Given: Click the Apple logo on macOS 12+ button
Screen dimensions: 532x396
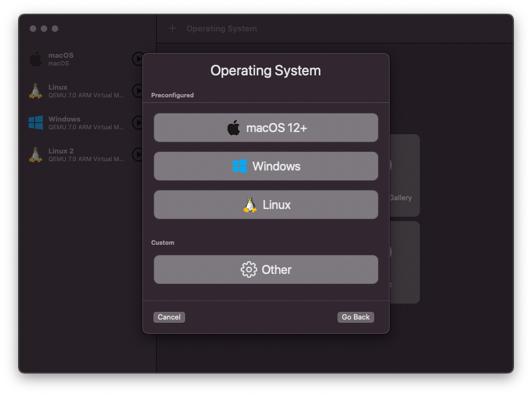Looking at the screenshot, I should pos(234,128).
